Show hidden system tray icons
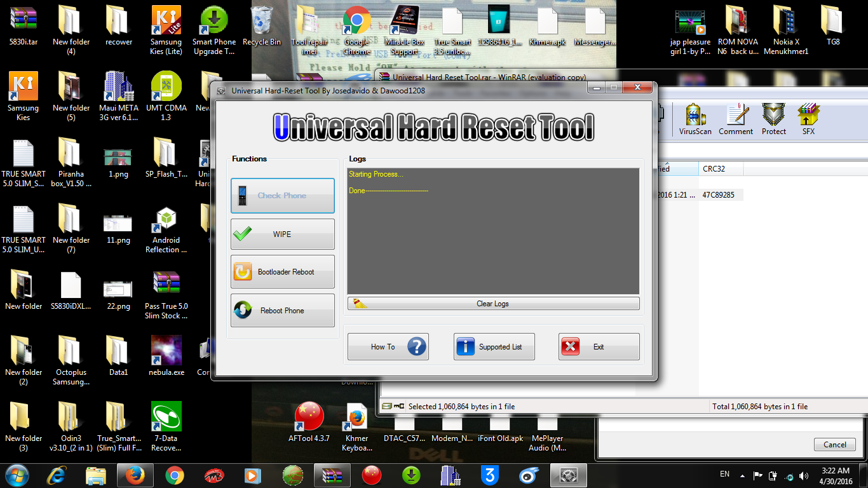The height and width of the screenshot is (488, 868). [x=742, y=475]
